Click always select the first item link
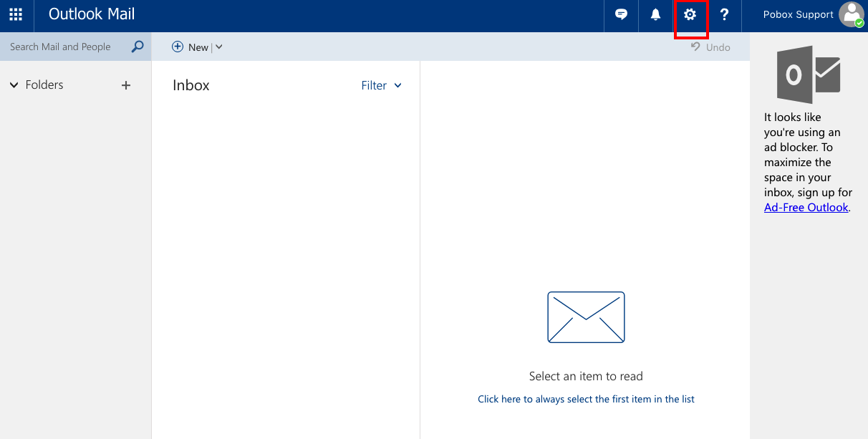 (586, 399)
